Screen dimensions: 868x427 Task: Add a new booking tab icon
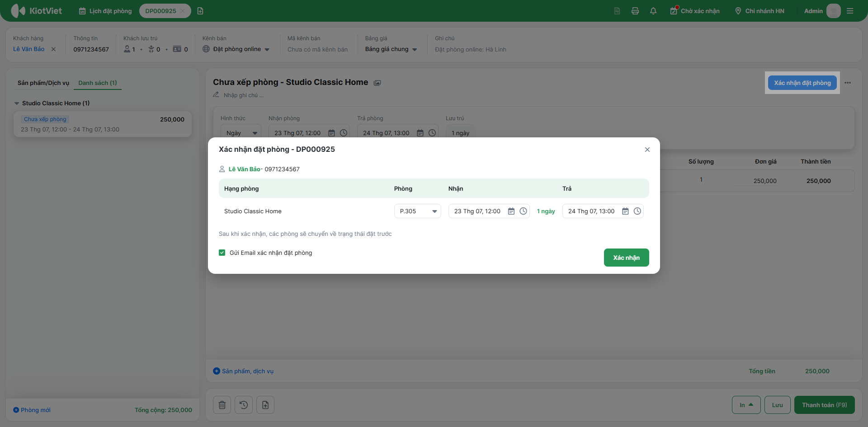coord(200,11)
